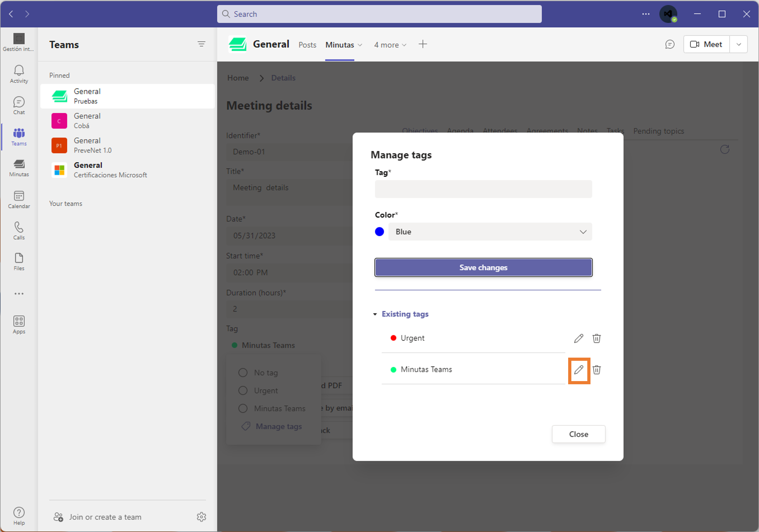Switch to the Posts tab
This screenshot has width=759, height=532.
point(307,45)
